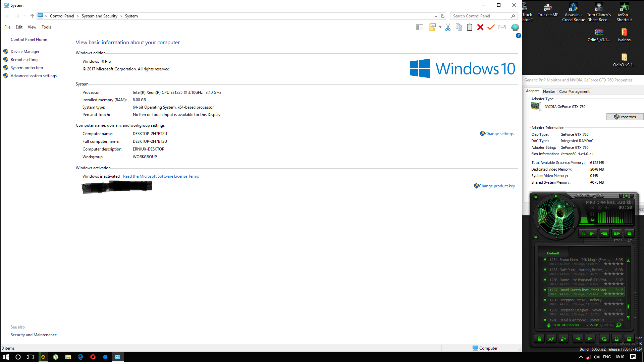Expand breadcrumb chevron after Control Panel

tap(78, 16)
